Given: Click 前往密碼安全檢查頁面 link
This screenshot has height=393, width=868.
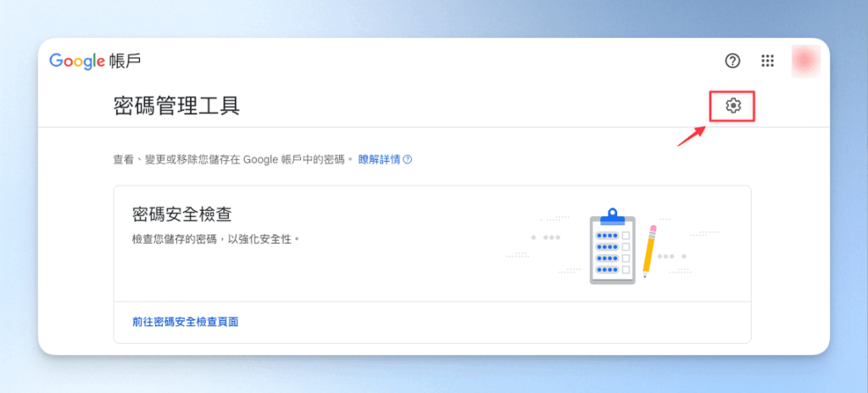Looking at the screenshot, I should click(x=186, y=322).
